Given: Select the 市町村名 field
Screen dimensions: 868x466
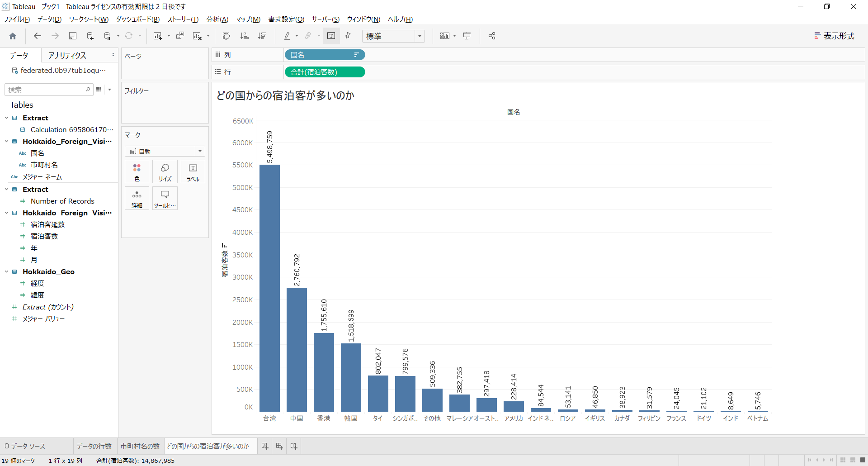Looking at the screenshot, I should pos(44,165).
